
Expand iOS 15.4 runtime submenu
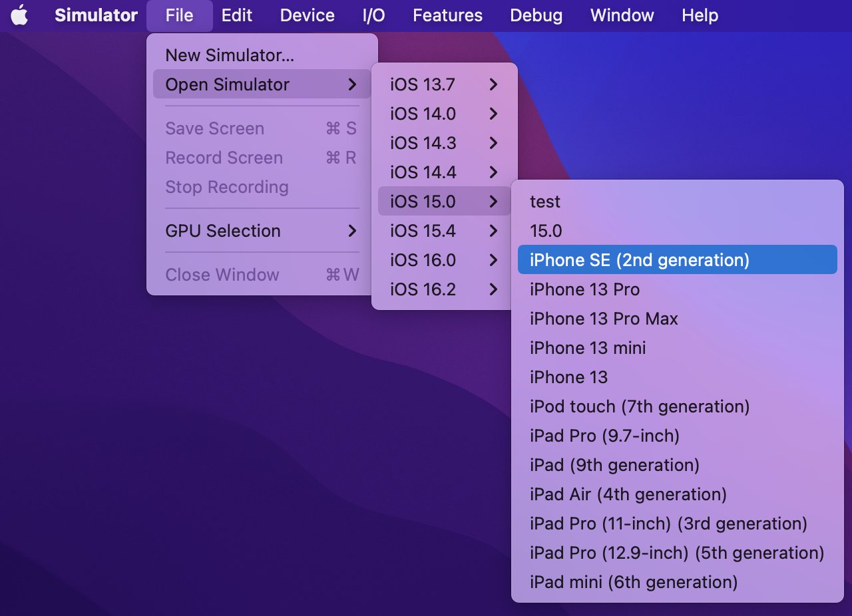click(444, 231)
